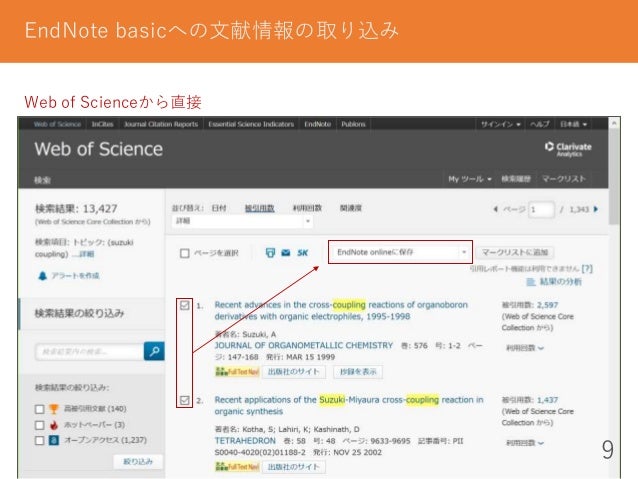Click the create alert link
638x479 pixels.
pyautogui.click(x=75, y=276)
